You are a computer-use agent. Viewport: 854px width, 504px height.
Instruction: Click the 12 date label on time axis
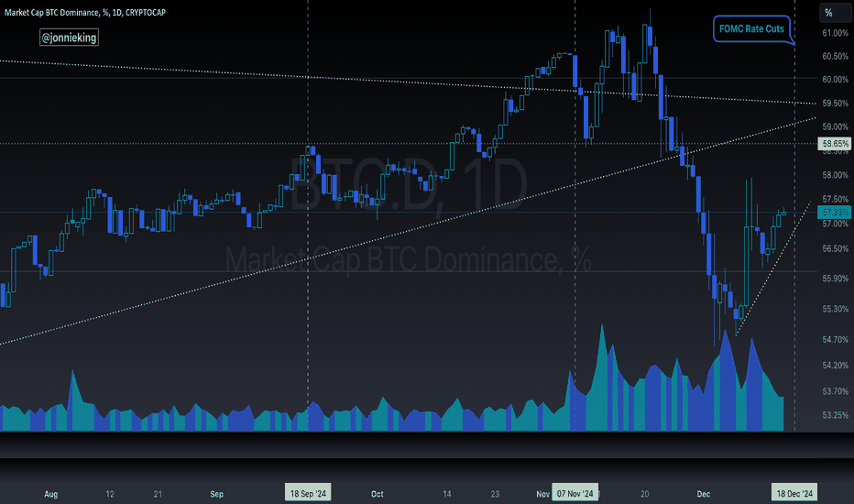coord(109,494)
